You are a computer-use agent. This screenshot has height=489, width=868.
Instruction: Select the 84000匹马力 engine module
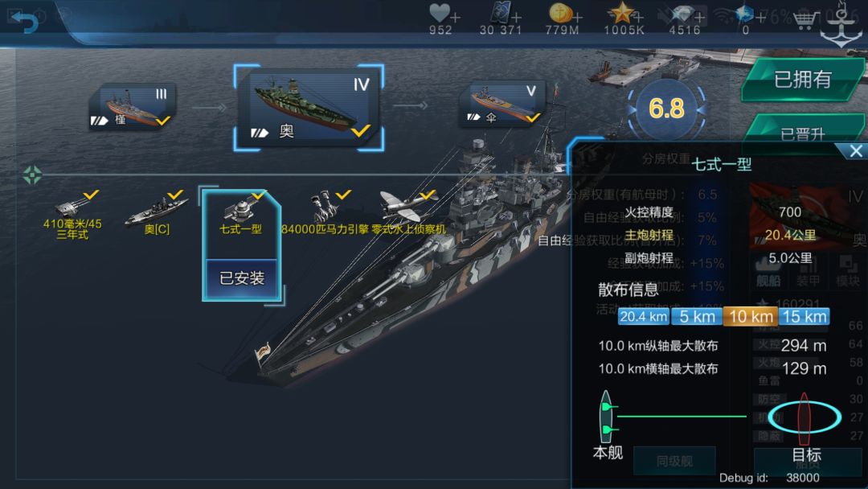tap(325, 213)
